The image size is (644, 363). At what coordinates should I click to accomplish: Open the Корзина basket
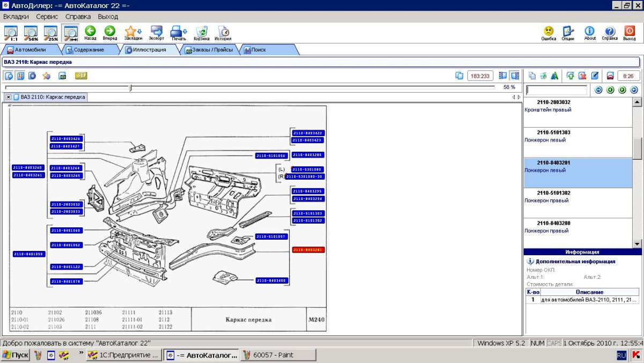(x=202, y=33)
